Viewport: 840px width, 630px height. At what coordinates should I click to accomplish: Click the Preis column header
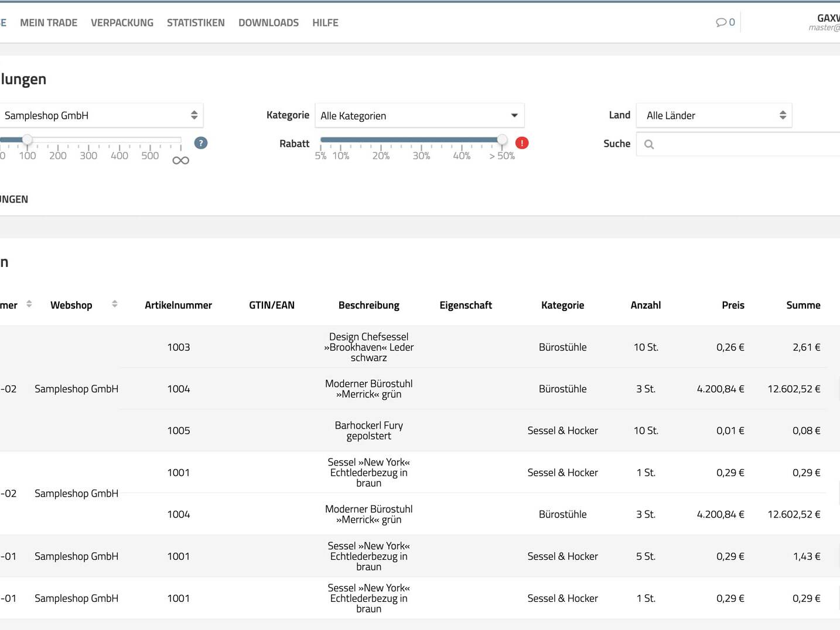pyautogui.click(x=733, y=305)
